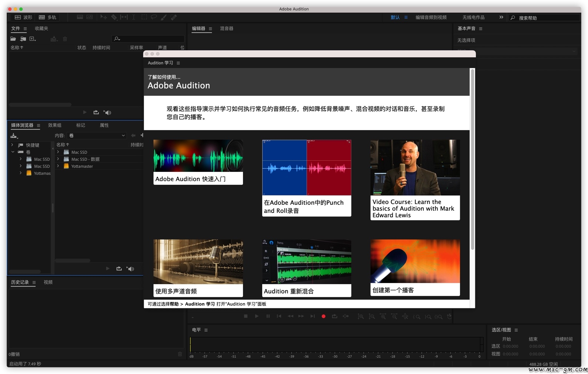The width and height of the screenshot is (588, 374).
Task: Switch to the 视频 tab
Action: [48, 282]
